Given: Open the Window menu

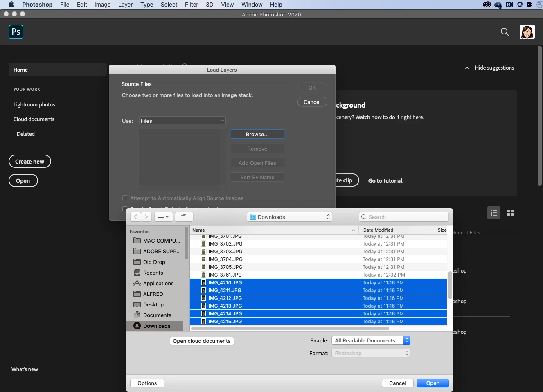Looking at the screenshot, I should 252,5.
